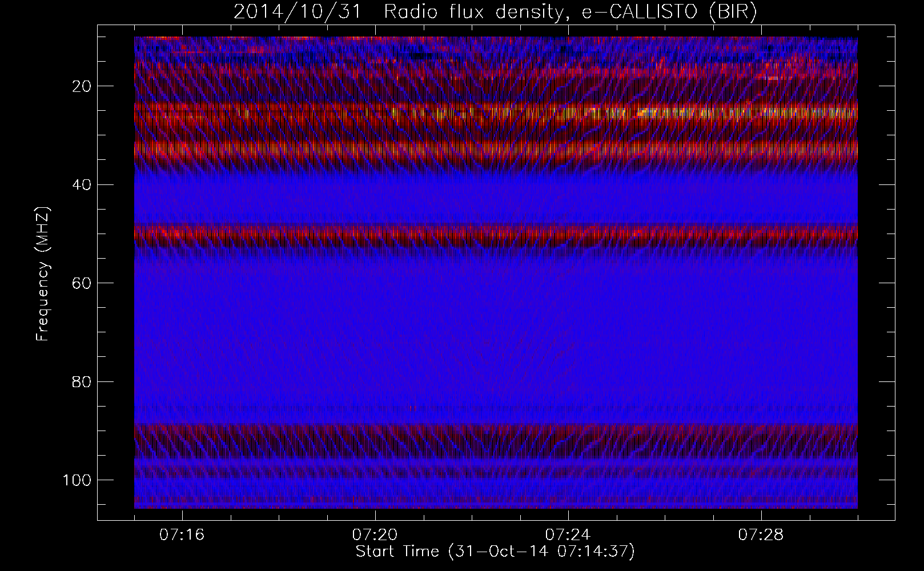Click the frequency tick label '40'

(82, 184)
